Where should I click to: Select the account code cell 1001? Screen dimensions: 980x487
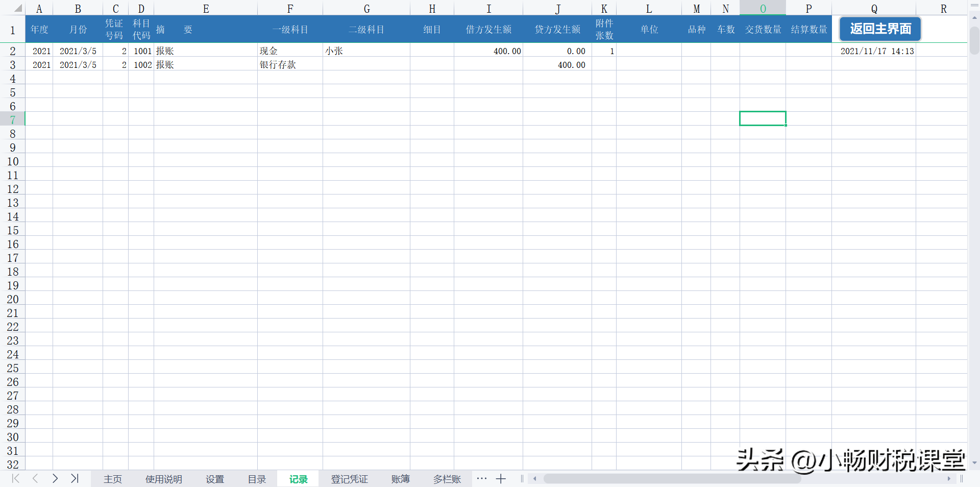click(x=141, y=51)
